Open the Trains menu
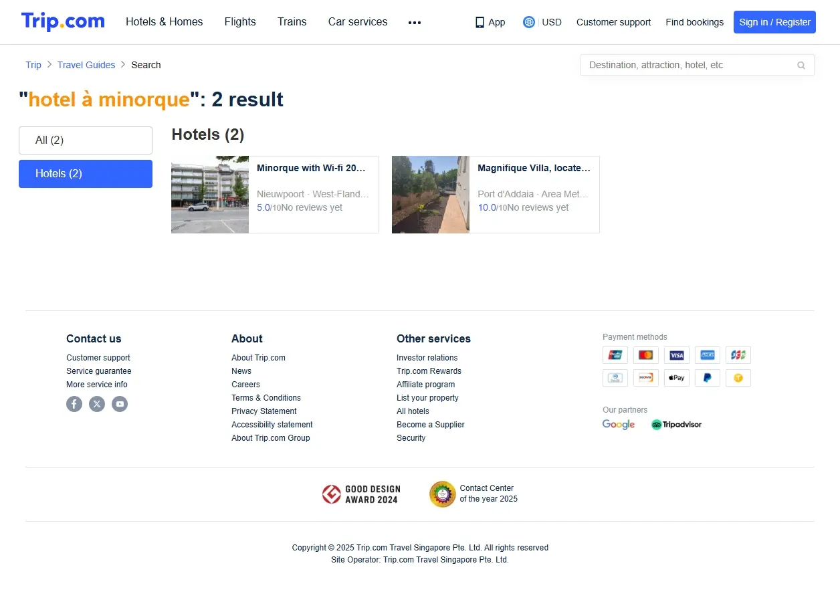 292,22
